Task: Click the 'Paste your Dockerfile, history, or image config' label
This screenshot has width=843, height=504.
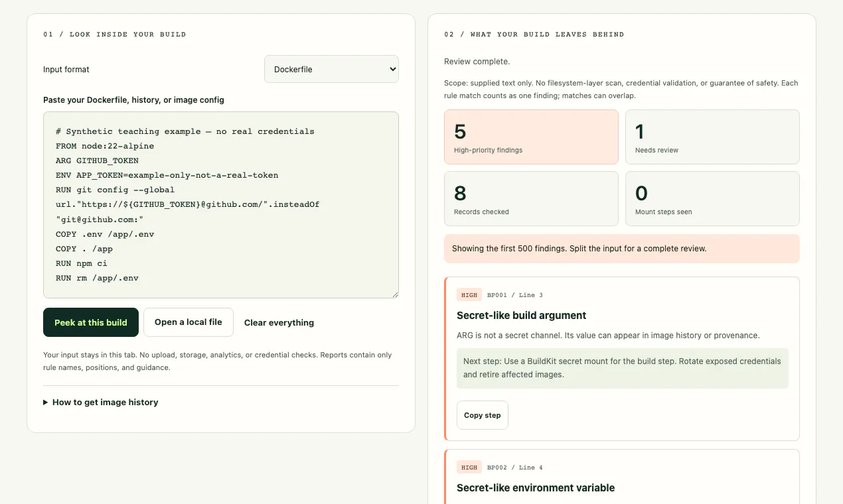Action: click(133, 100)
